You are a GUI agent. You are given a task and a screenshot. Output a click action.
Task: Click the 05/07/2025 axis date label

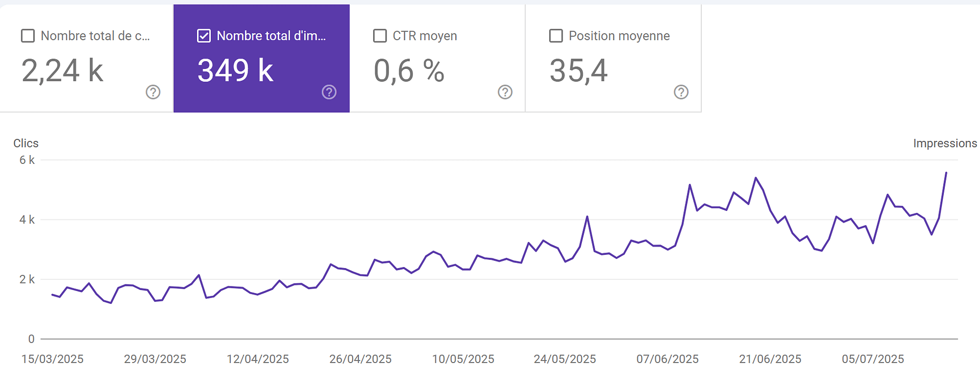pyautogui.click(x=873, y=359)
